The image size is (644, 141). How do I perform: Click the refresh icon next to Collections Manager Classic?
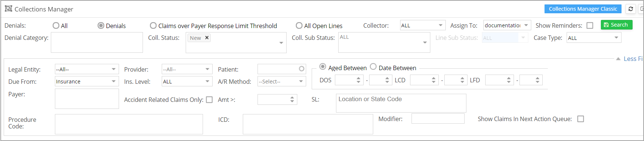pyautogui.click(x=631, y=9)
